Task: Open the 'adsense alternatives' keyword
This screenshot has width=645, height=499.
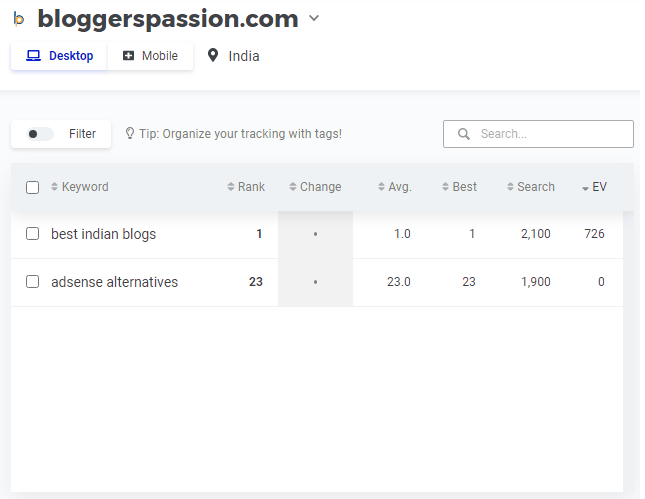Action: [x=115, y=282]
